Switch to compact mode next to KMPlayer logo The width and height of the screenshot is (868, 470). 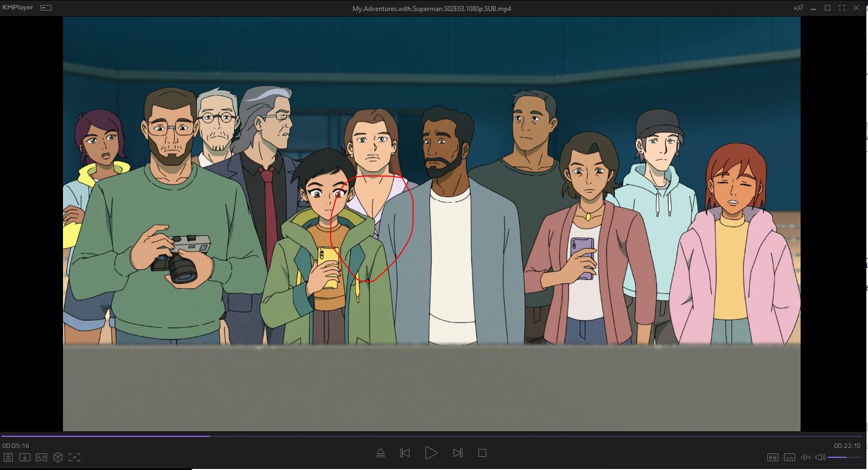pos(46,8)
